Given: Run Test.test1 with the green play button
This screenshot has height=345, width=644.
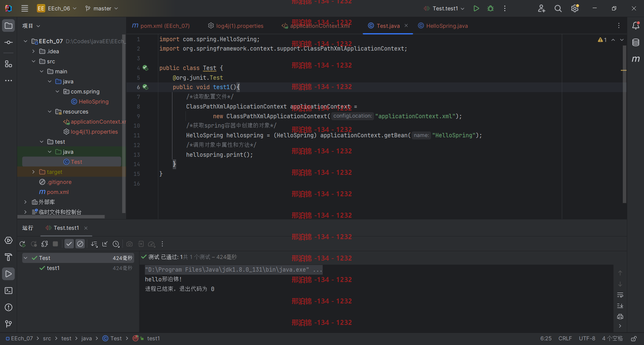Looking at the screenshot, I should [x=476, y=8].
